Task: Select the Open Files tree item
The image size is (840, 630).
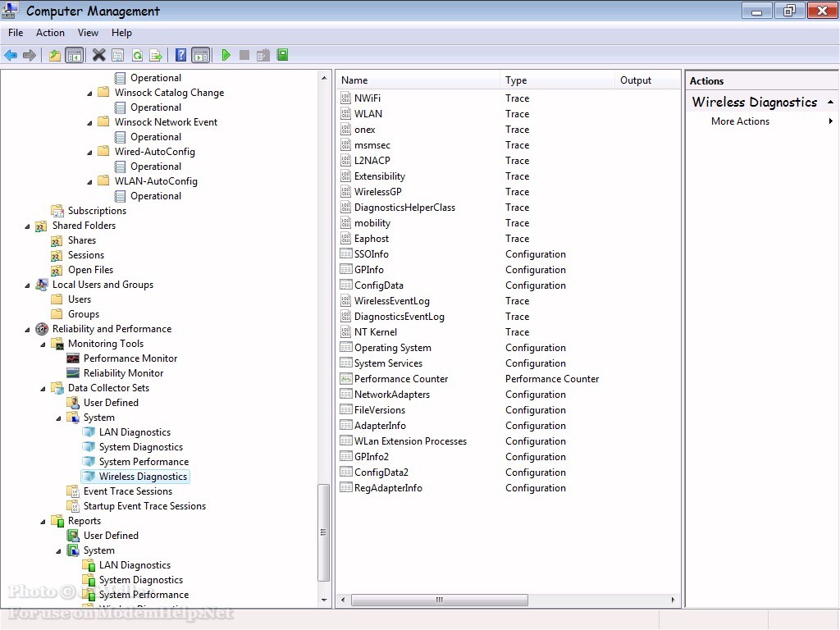Action: point(90,270)
